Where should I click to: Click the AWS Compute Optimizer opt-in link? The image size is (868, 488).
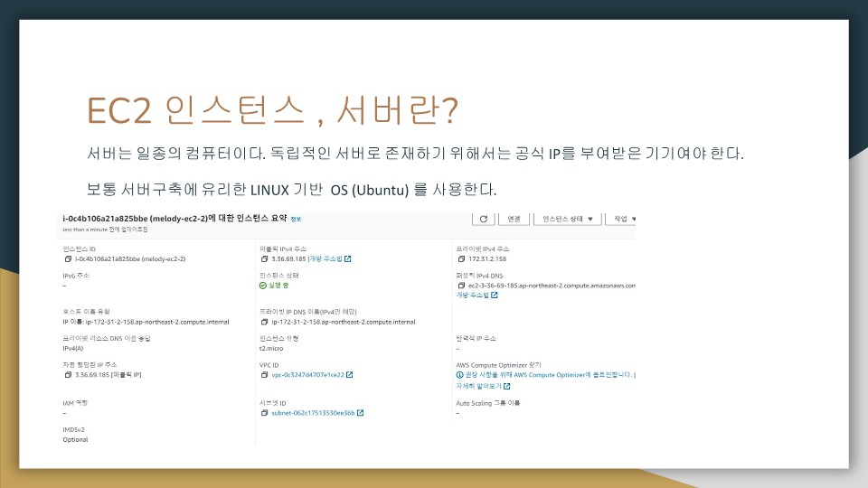[548, 375]
